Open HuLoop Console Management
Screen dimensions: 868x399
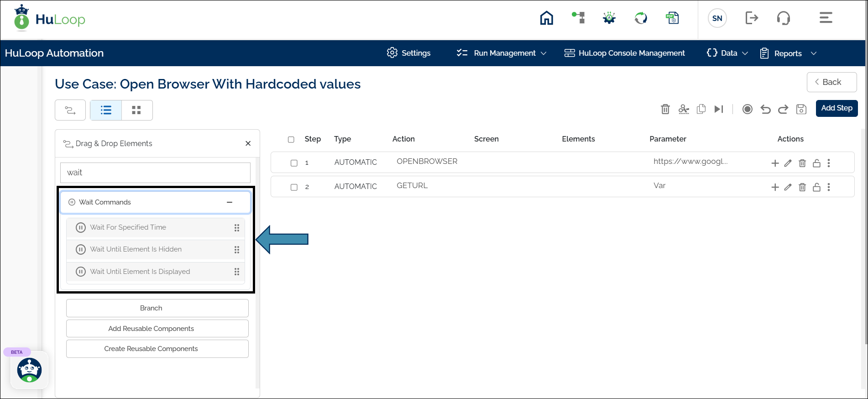coord(625,53)
